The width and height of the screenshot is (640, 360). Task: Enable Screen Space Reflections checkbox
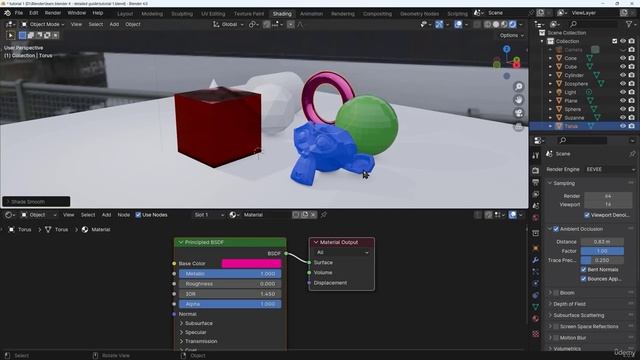coord(556,327)
